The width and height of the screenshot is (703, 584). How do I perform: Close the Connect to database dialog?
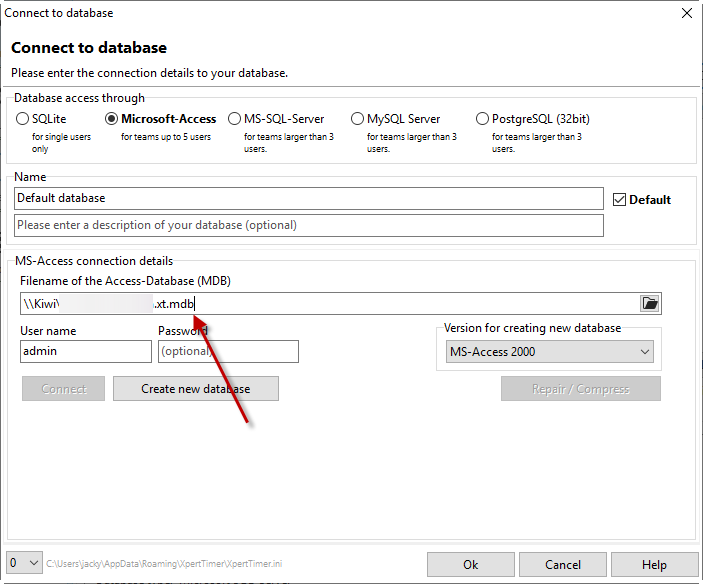pos(686,13)
